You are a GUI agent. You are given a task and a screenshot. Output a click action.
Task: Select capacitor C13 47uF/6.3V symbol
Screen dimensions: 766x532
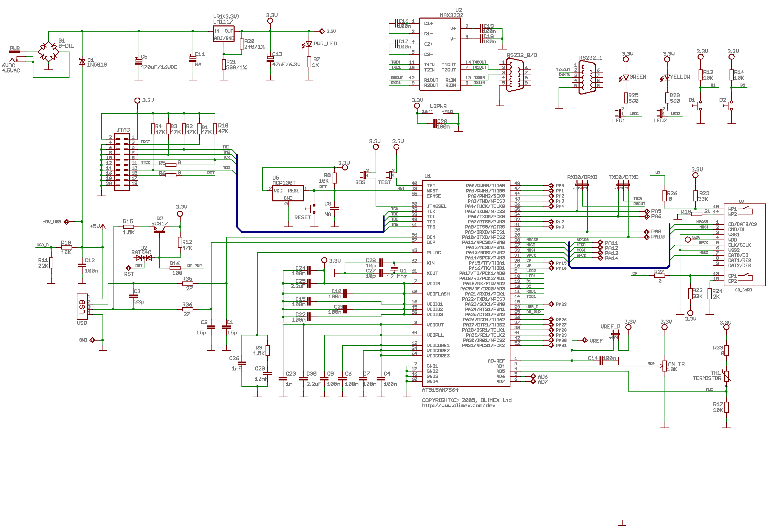click(270, 58)
